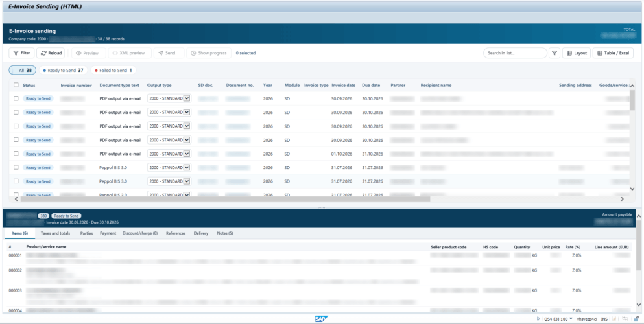Screen dimensions: 644x324
Task: Click the Status column header
Action: click(29, 85)
